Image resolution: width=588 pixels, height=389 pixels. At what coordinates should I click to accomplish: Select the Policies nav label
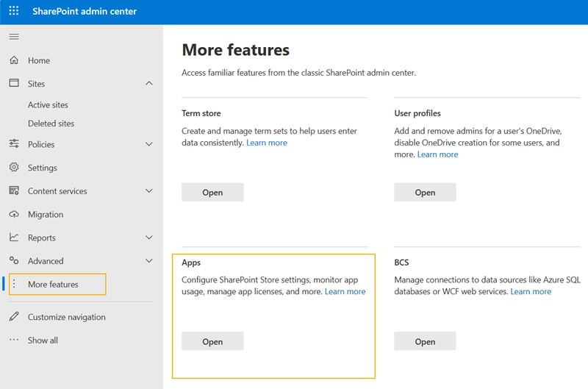tap(41, 144)
